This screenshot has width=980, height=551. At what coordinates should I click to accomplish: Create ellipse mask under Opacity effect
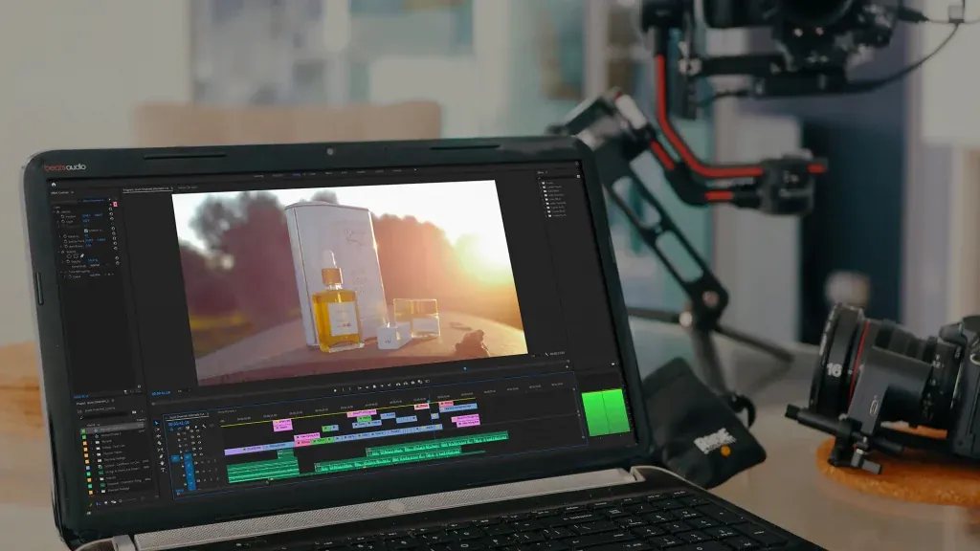click(x=69, y=256)
